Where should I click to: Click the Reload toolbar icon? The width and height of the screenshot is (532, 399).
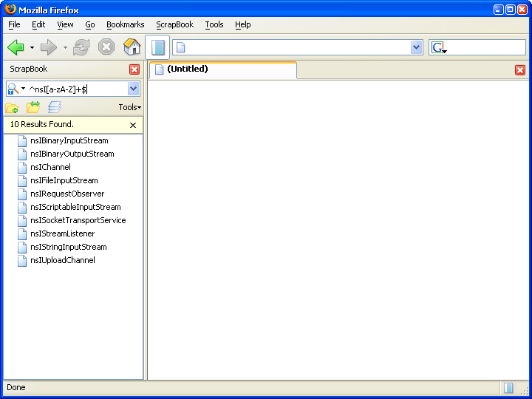click(81, 47)
